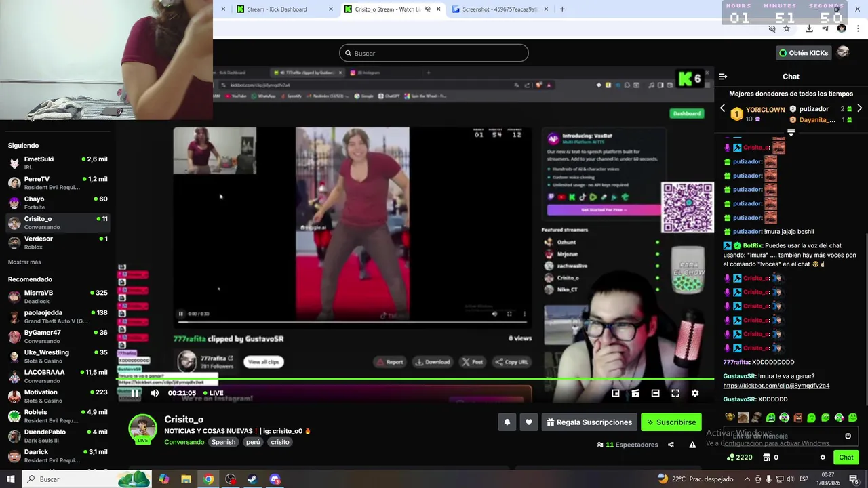The width and height of the screenshot is (868, 488).
Task: Bookmark page with star icon
Action: 787,28
